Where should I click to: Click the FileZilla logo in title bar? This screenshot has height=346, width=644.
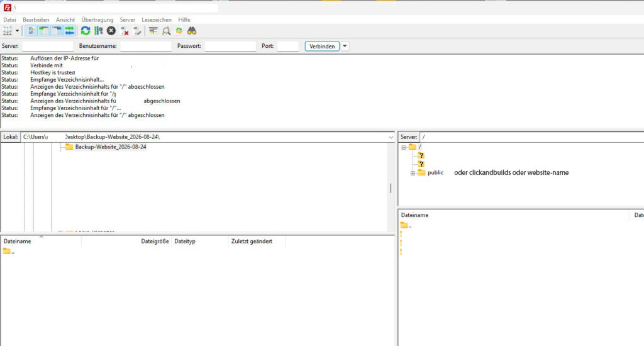pos(8,8)
